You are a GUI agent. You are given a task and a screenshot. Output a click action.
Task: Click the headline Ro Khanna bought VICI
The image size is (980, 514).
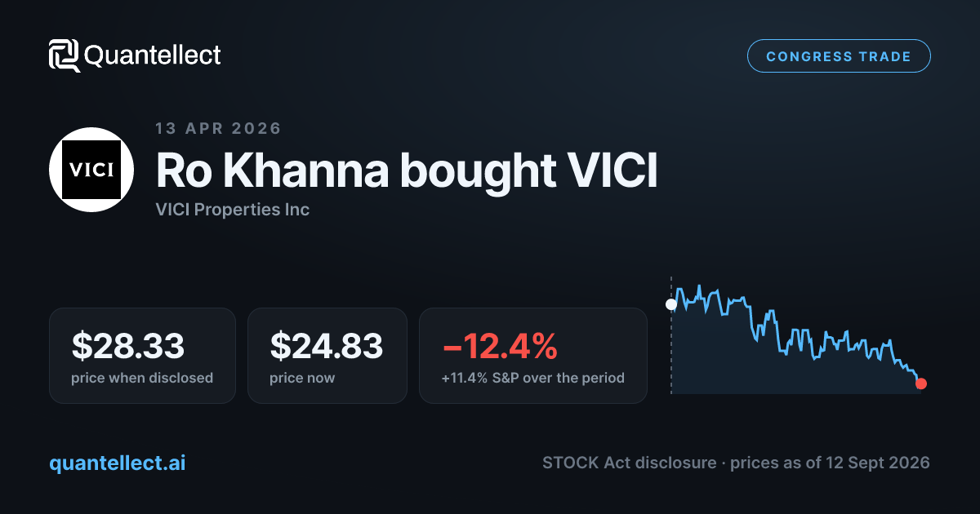tap(407, 171)
